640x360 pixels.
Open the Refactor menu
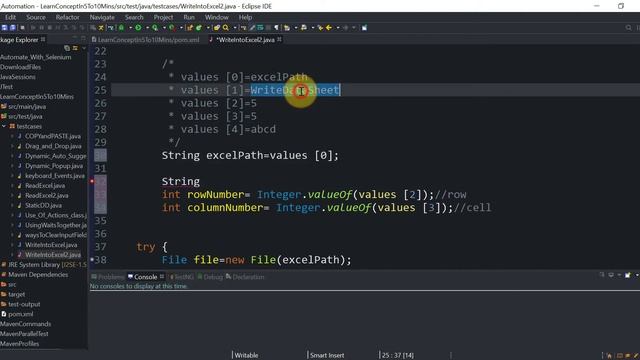[x=67, y=17]
